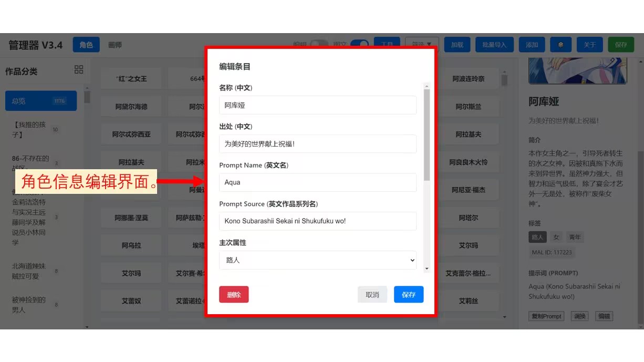Image resolution: width=644 pixels, height=362 pixels.
Task: Switch to the 画师 tab
Action: [115, 45]
